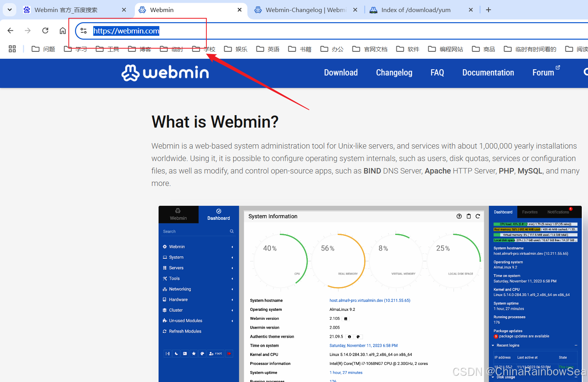Open the theme palette icon
This screenshot has width=588, height=382.
(202, 353)
